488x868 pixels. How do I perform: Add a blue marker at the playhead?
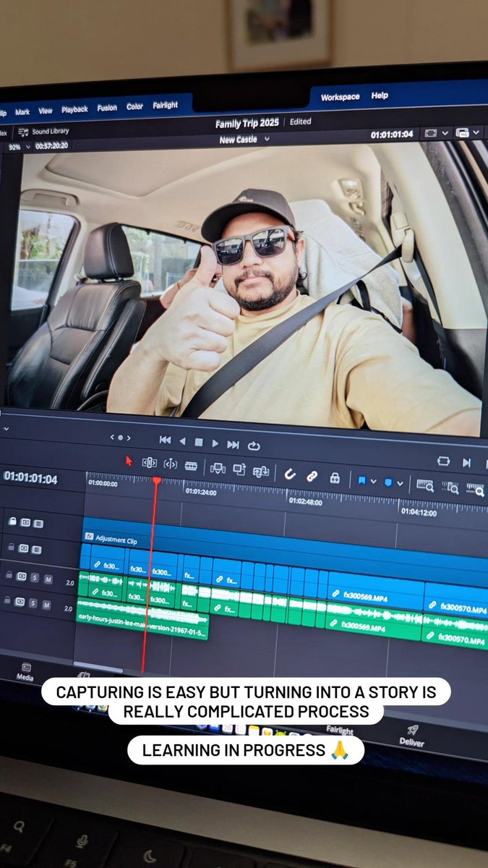click(388, 482)
